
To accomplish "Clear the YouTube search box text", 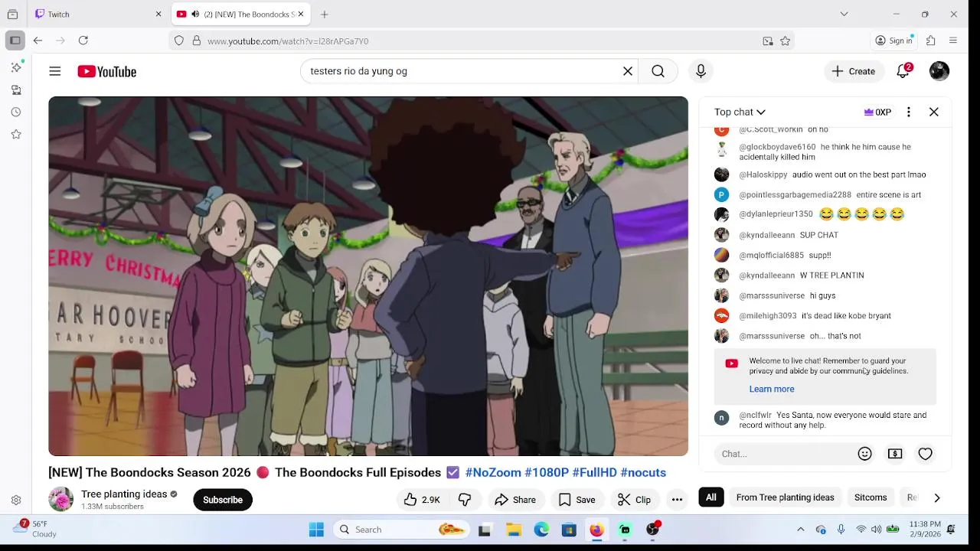I will tap(628, 71).
